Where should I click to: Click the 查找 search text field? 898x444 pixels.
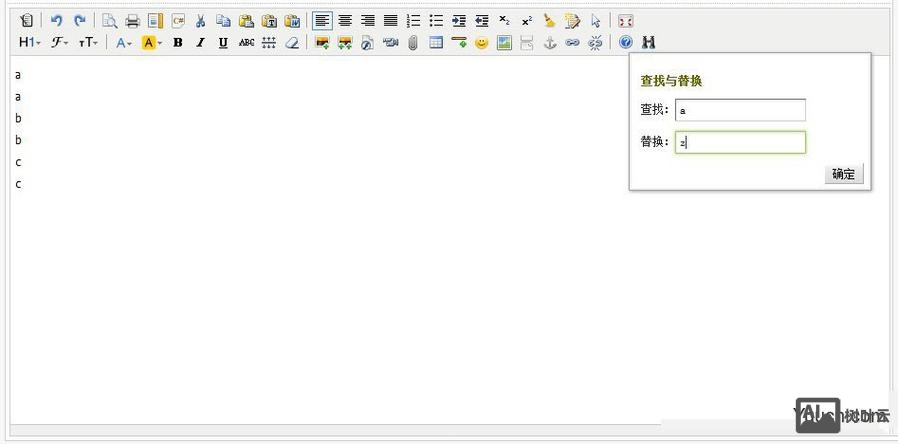(x=741, y=110)
